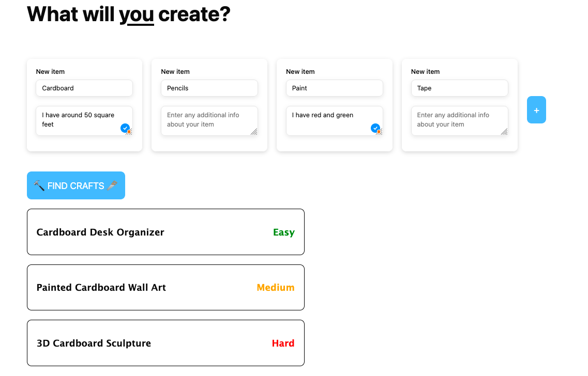Open the 3D Cardboard Sculpture card

[166, 343]
